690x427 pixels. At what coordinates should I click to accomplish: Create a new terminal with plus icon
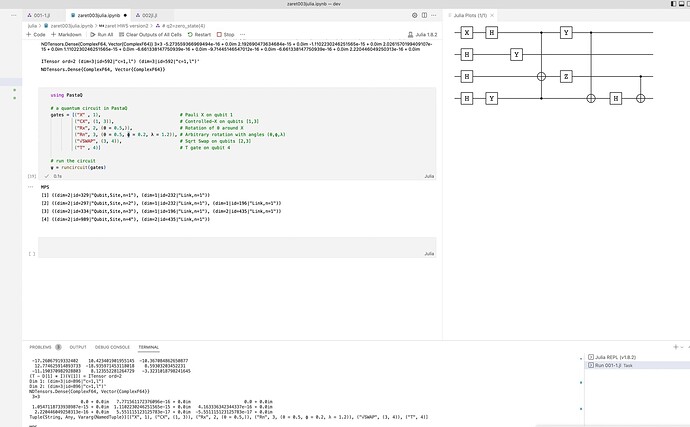675,347
